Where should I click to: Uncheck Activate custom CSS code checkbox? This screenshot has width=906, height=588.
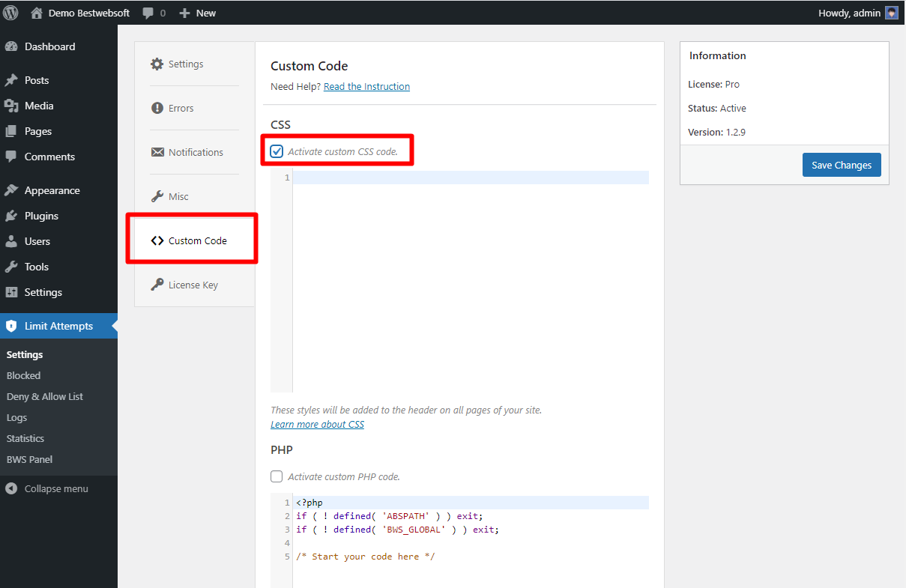click(277, 151)
